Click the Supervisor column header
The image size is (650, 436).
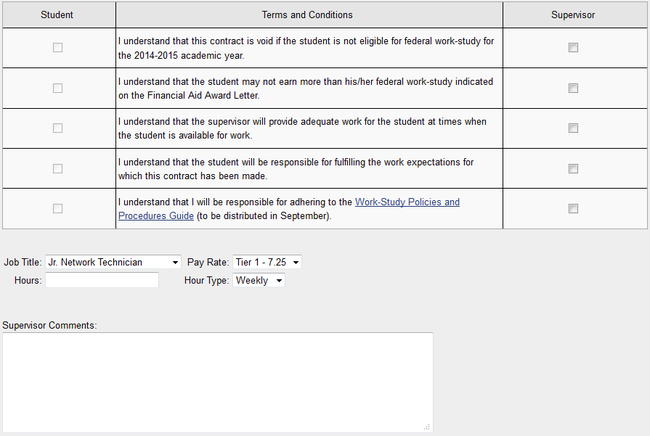pyautogui.click(x=573, y=15)
